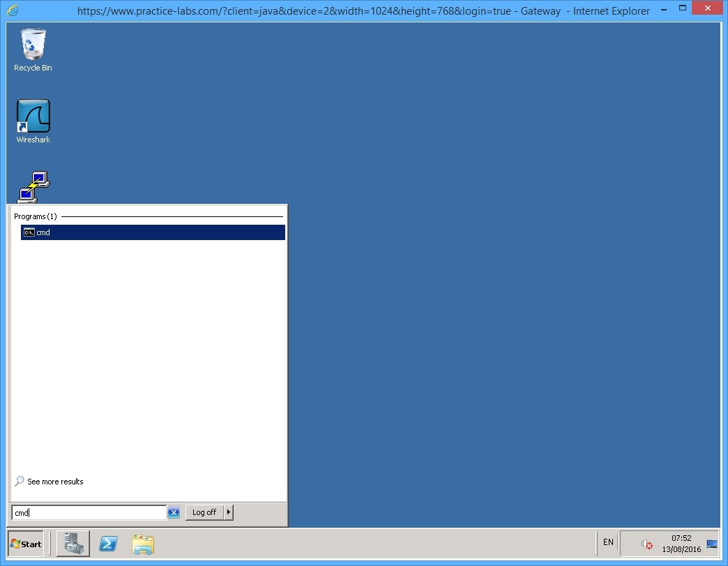This screenshot has height=566, width=728.
Task: Open the network status icon in the tray
Action: coord(711,542)
